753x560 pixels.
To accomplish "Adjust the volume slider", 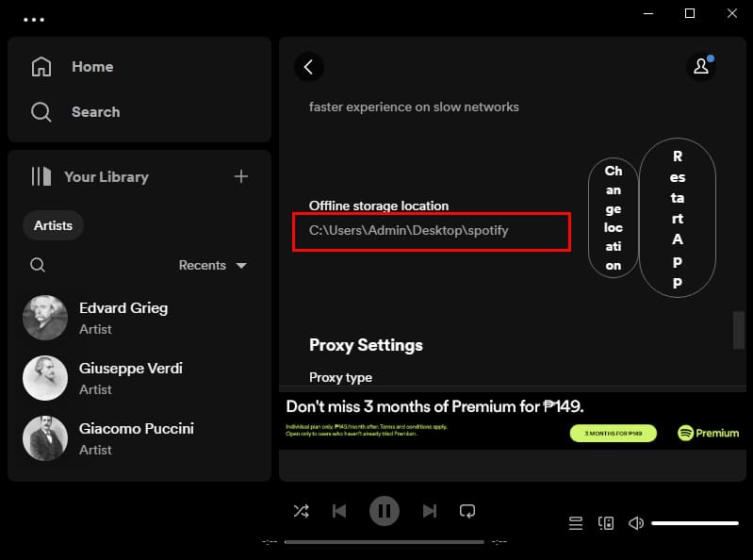I will tap(695, 523).
